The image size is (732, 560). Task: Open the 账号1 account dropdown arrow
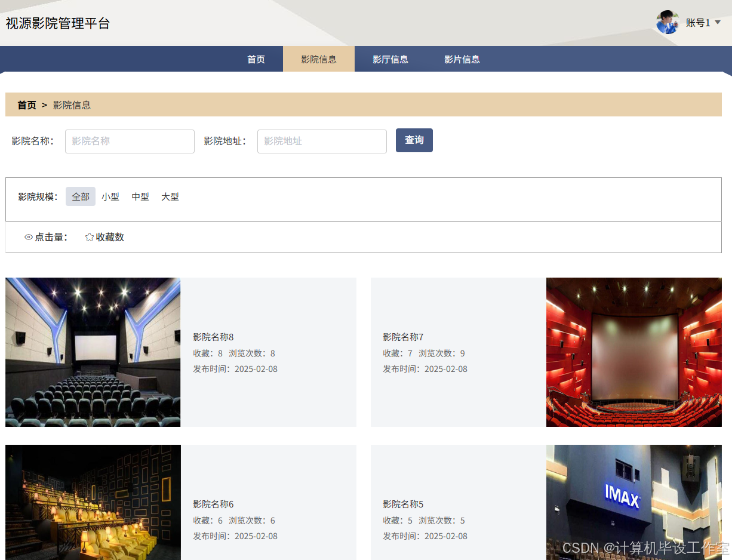click(718, 22)
